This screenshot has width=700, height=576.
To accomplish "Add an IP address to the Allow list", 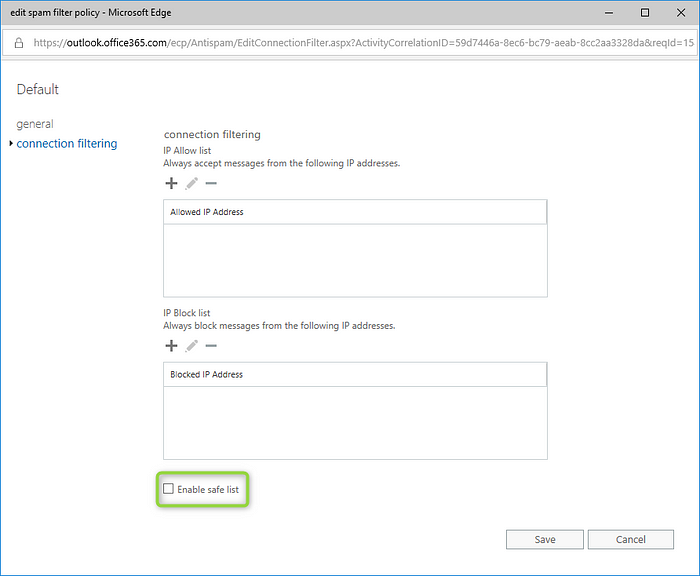I will pyautogui.click(x=171, y=183).
